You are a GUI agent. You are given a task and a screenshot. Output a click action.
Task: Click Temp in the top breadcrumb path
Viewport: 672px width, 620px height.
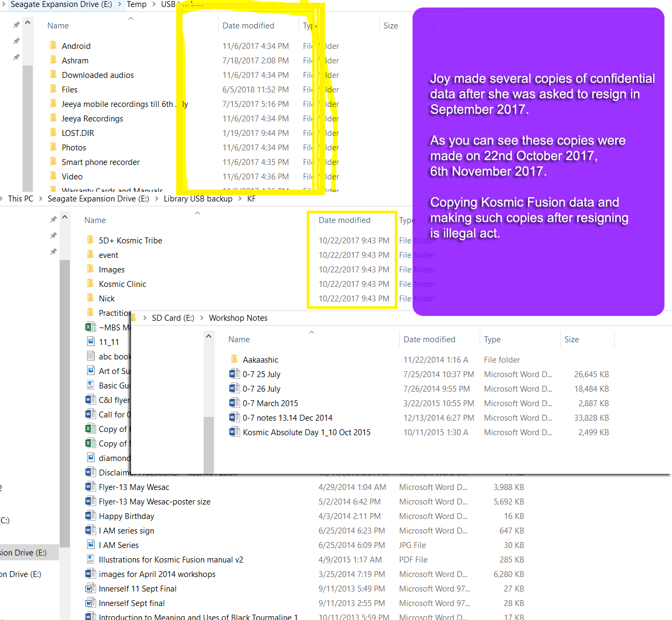pyautogui.click(x=136, y=4)
